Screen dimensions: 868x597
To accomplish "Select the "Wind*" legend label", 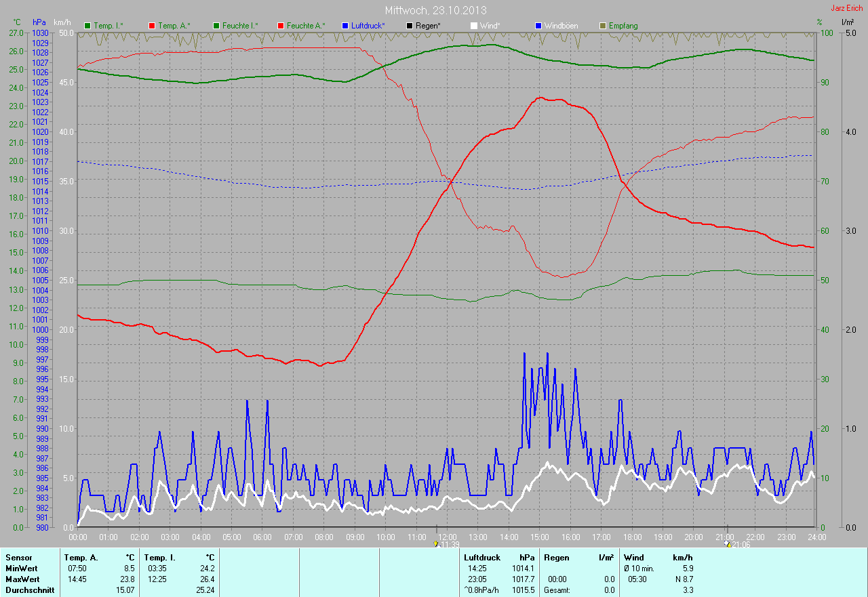I will (490, 26).
